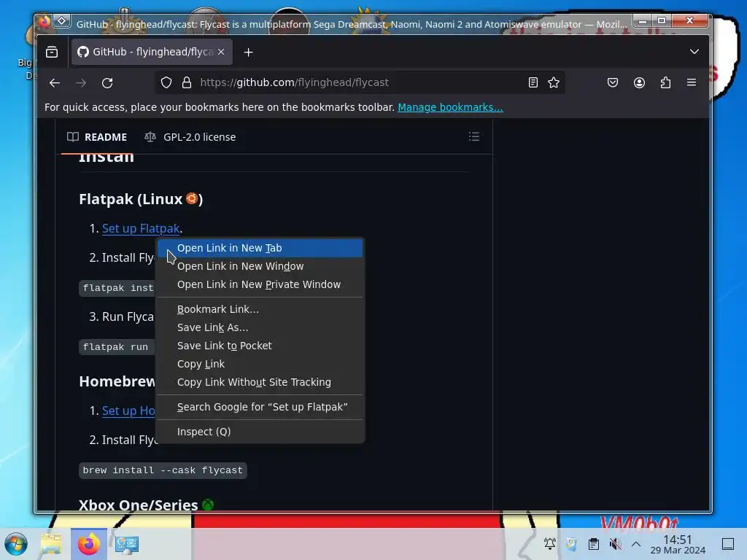Open the Start menu orb on taskbar
Viewport: 747px width, 560px height.
point(16,544)
